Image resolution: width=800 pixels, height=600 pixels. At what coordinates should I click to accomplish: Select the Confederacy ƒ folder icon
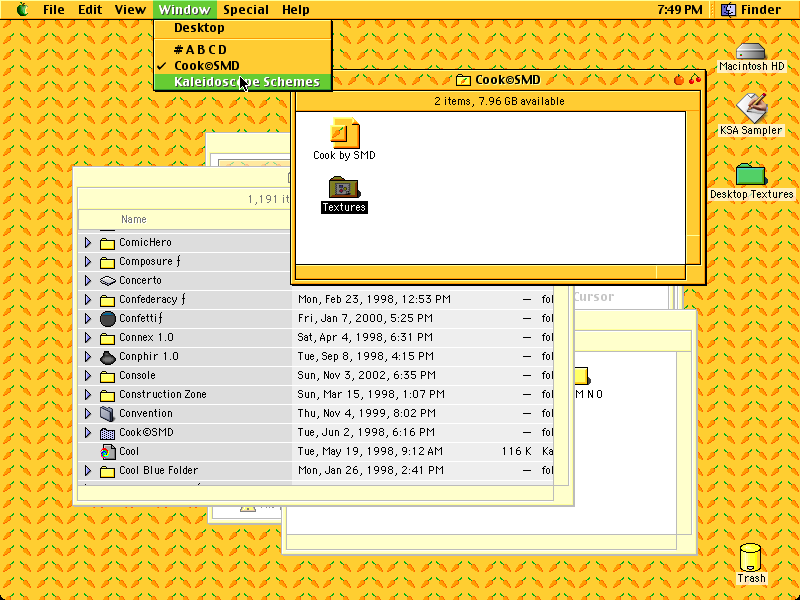(x=107, y=300)
